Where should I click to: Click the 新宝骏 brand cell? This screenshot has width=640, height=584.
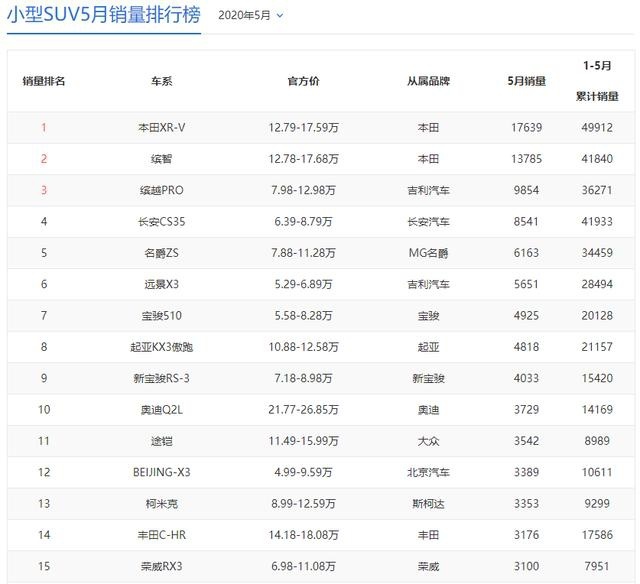(428, 378)
